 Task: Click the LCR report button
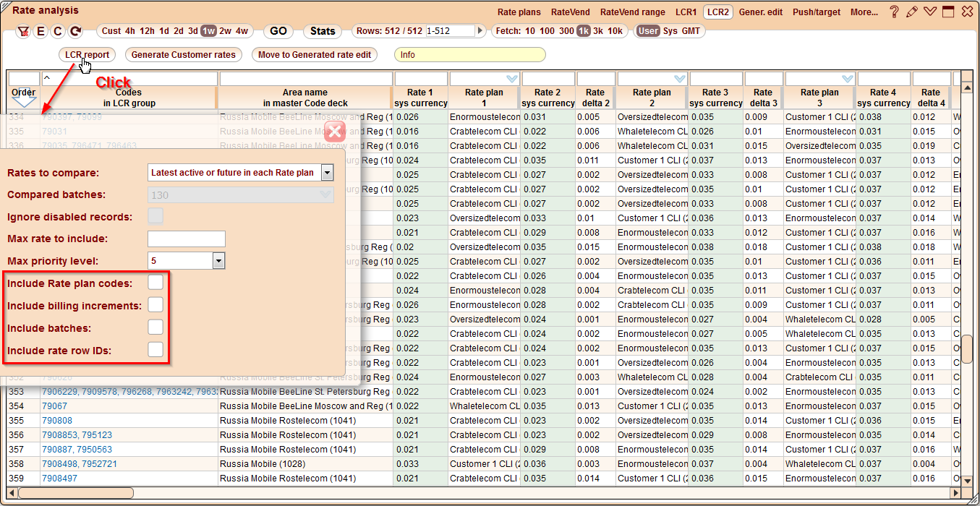pos(87,54)
